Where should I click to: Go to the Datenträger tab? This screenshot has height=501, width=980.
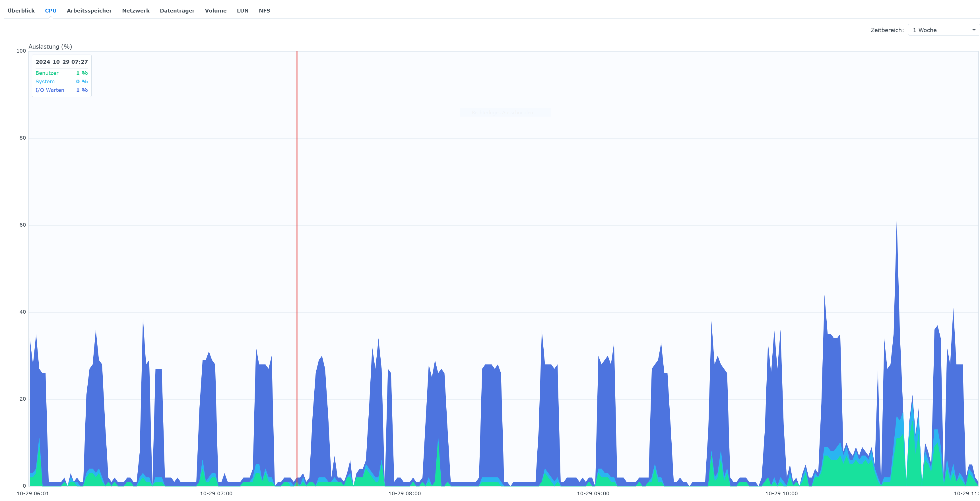tap(177, 11)
